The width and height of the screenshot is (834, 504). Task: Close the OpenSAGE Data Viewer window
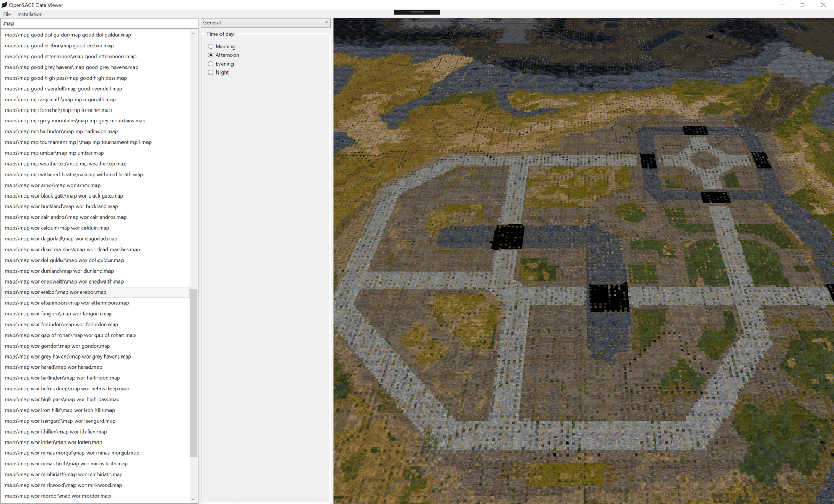[x=824, y=5]
